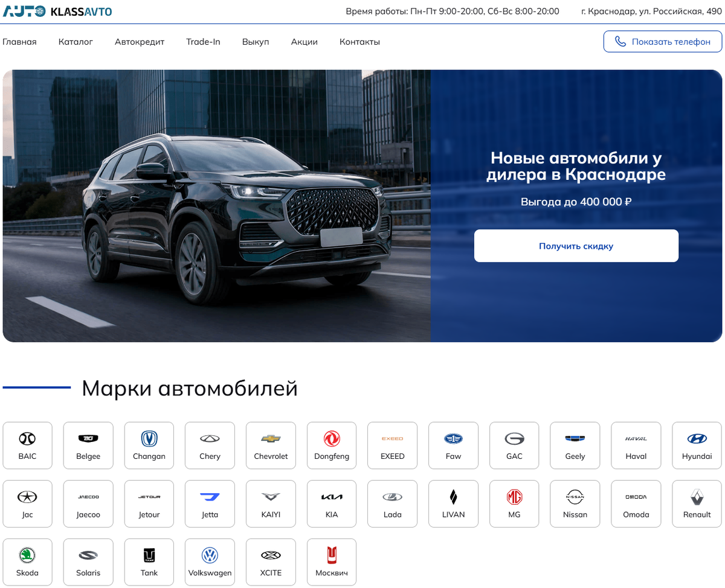Image resolution: width=725 pixels, height=588 pixels.
Task: Choose the Haval brand tile
Action: pos(636,446)
